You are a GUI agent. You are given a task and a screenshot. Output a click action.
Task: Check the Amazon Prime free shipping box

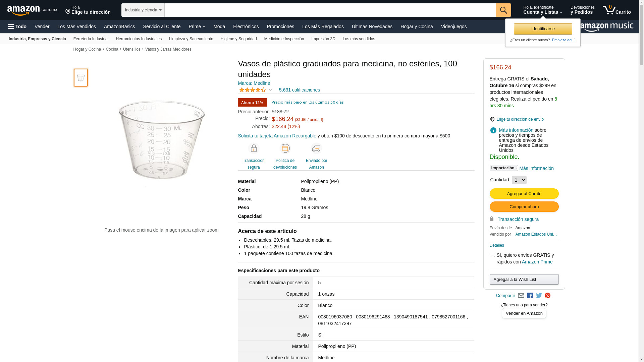(x=493, y=255)
